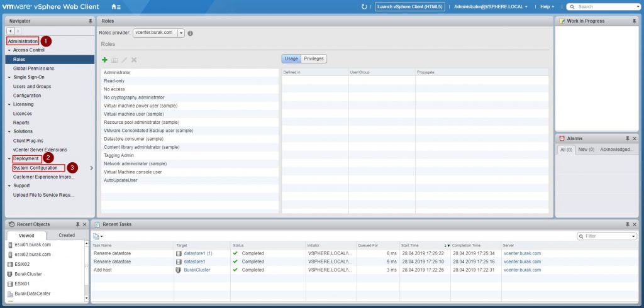Screen dimensions: 644x308
Task: Open vCenter Server Extensions in Navigator
Action: coord(40,150)
